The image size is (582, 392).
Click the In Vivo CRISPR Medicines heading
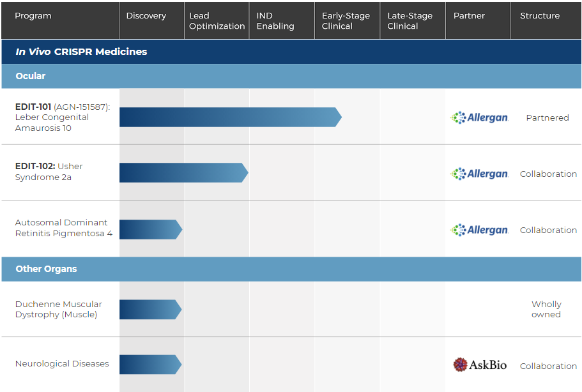pyautogui.click(x=81, y=52)
